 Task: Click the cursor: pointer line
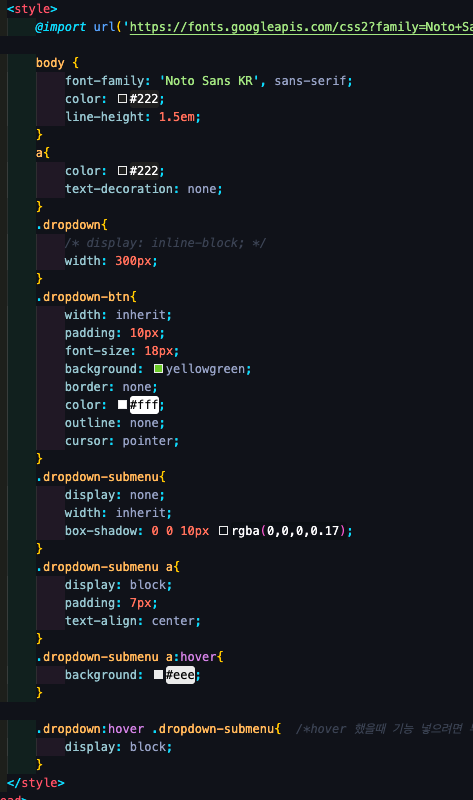[122, 441]
